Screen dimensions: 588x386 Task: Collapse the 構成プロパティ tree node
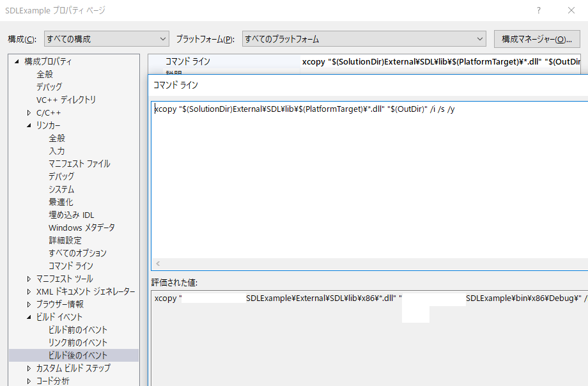(x=17, y=61)
